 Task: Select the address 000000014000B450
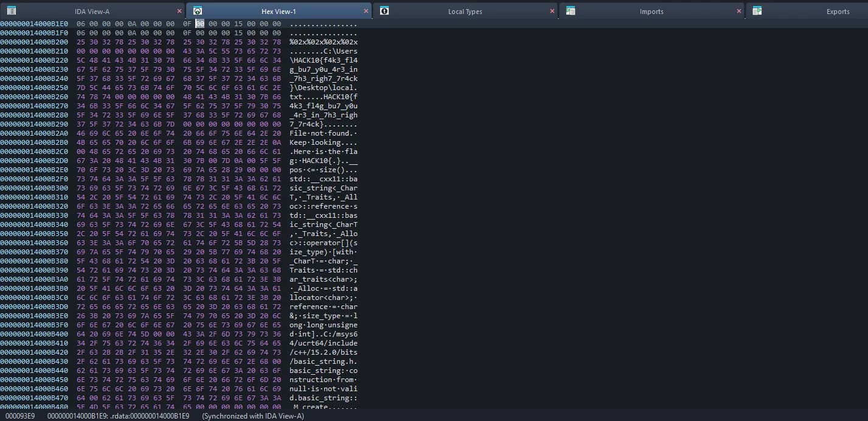point(34,380)
